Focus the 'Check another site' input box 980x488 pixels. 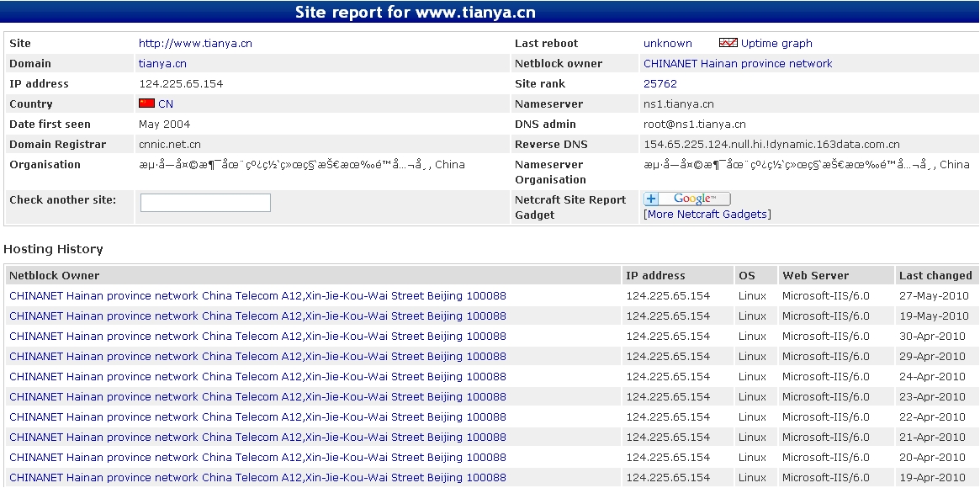tap(205, 203)
